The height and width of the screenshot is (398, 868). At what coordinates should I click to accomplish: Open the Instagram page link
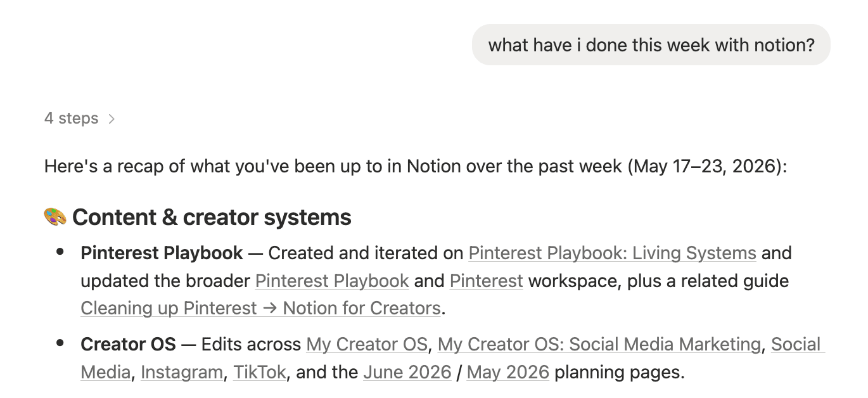[x=182, y=371]
